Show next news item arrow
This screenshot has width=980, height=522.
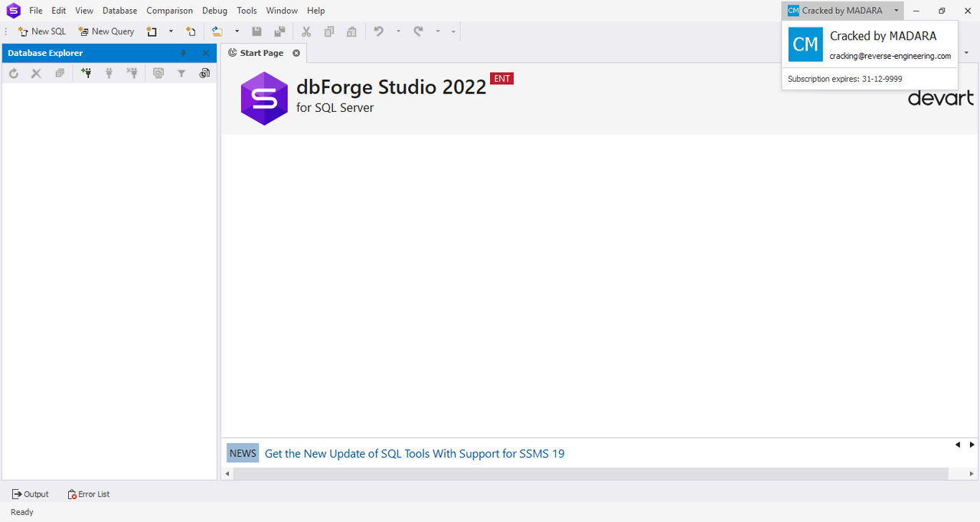(x=972, y=445)
